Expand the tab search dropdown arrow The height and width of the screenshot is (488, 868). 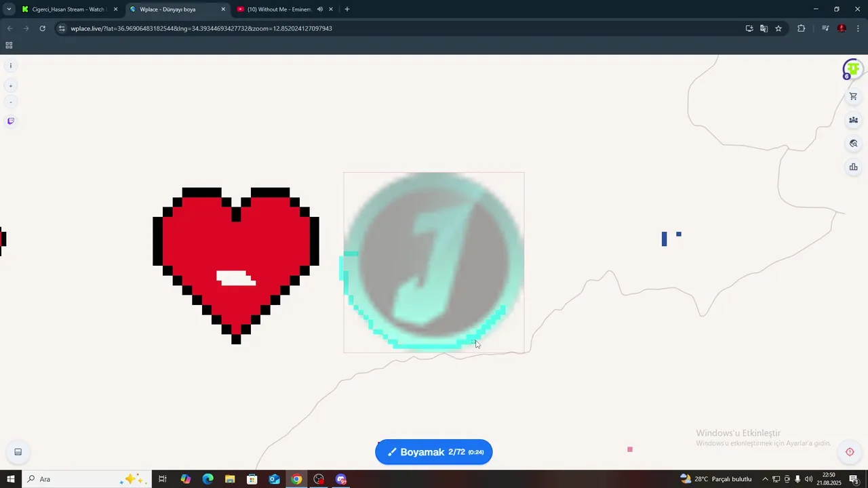coord(9,9)
